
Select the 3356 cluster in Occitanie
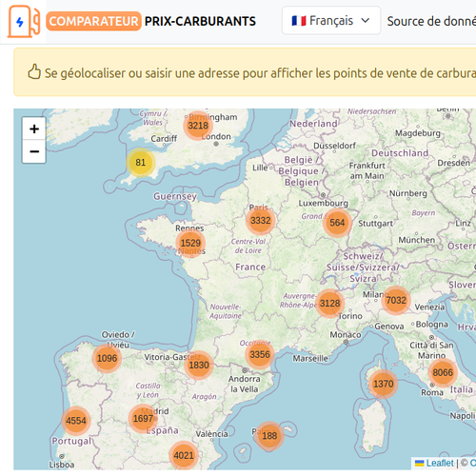[260, 354]
